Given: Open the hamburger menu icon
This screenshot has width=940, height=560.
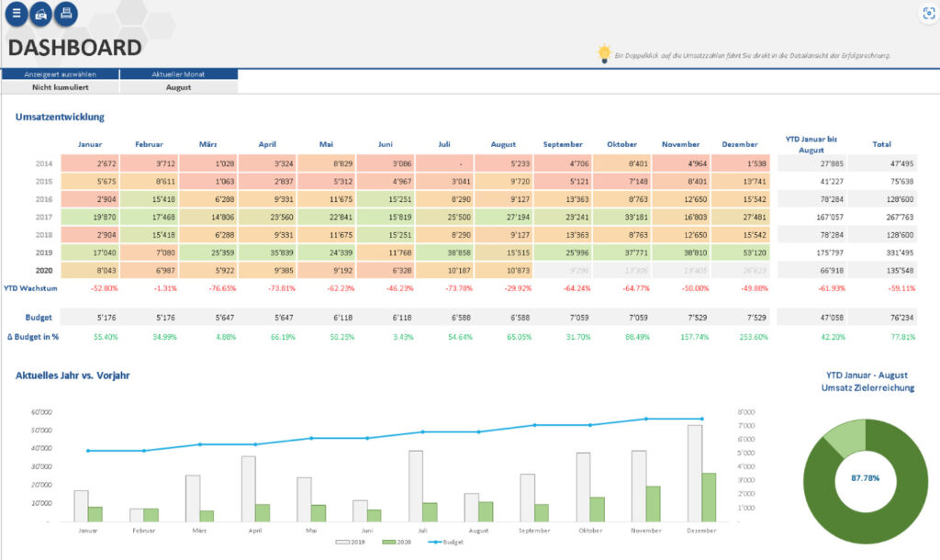Looking at the screenshot, I should pyautogui.click(x=15, y=14).
